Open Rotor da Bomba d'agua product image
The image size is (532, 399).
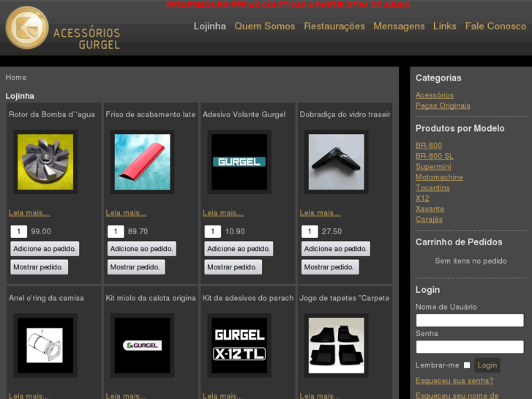(45, 162)
